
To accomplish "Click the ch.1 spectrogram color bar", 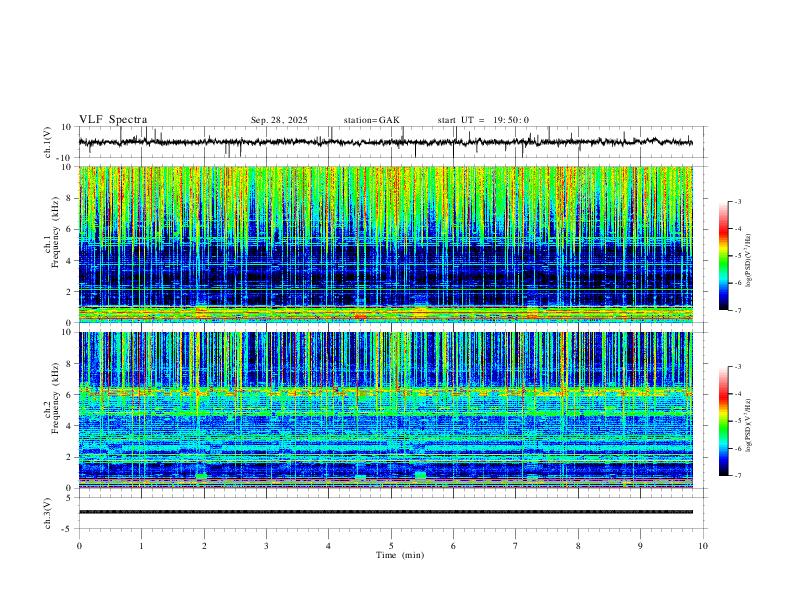I will [x=723, y=256].
